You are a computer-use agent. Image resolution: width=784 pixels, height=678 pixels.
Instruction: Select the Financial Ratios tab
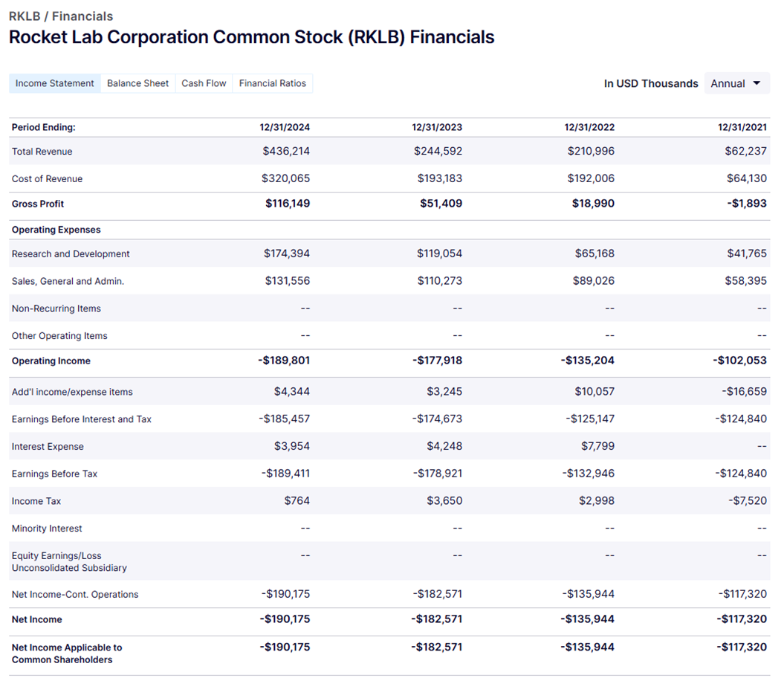click(272, 83)
